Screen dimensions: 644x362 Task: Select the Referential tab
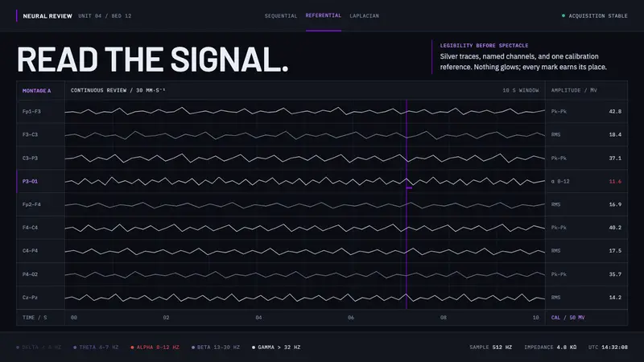(x=324, y=15)
